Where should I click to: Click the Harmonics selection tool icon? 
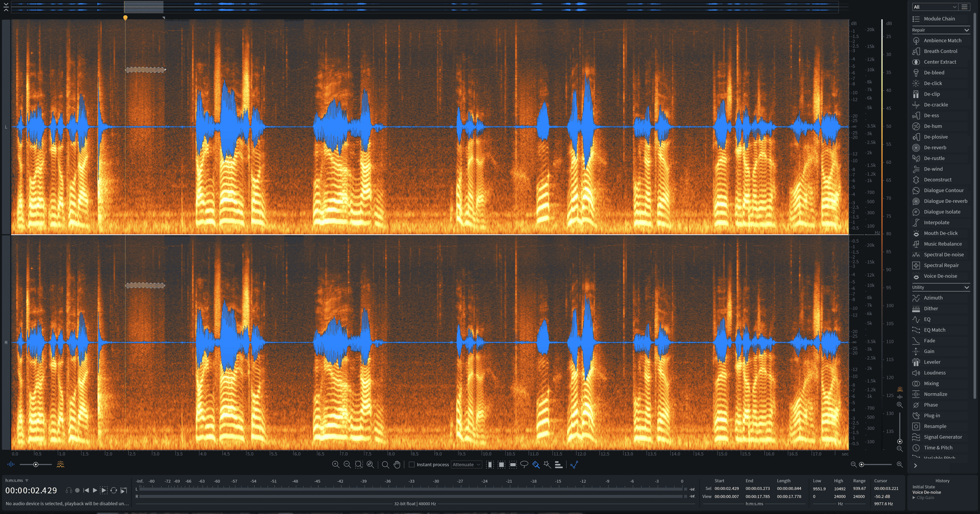pyautogui.click(x=559, y=465)
